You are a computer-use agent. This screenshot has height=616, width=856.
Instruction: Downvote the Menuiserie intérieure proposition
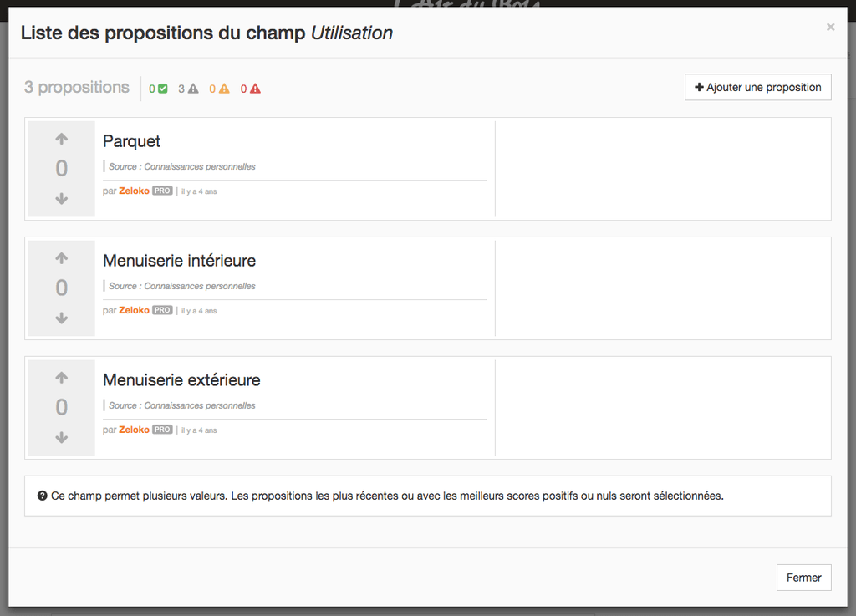click(x=62, y=318)
